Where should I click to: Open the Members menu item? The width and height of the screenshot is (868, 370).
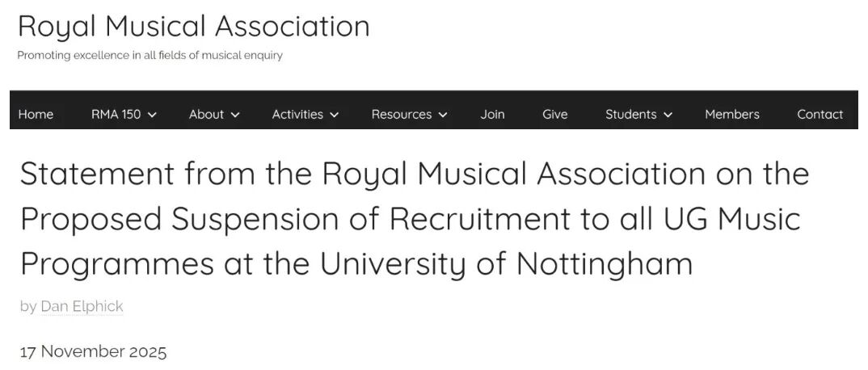[x=731, y=115]
